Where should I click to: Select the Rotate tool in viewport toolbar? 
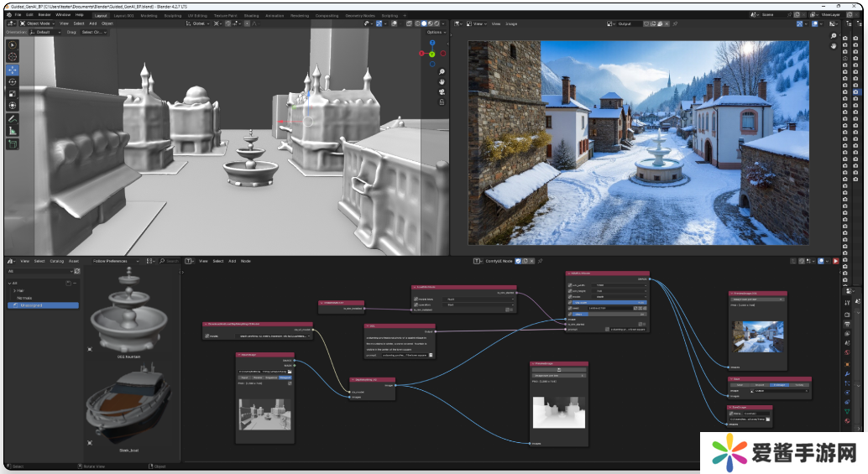[13, 82]
